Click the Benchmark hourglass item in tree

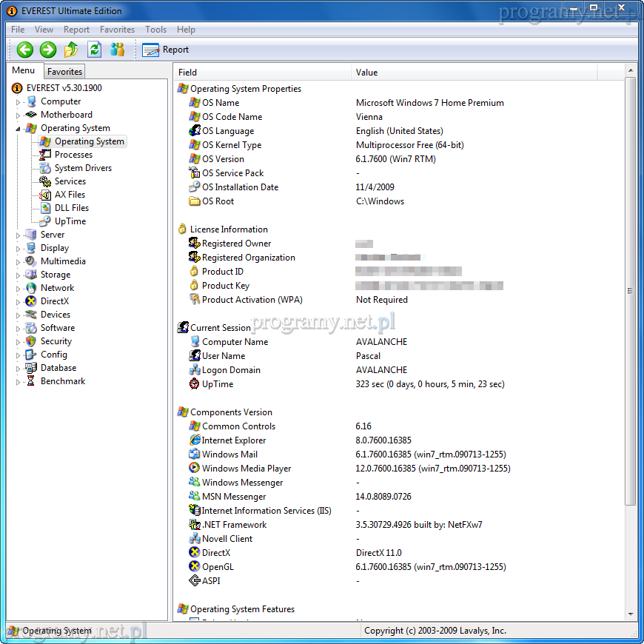pos(31,381)
